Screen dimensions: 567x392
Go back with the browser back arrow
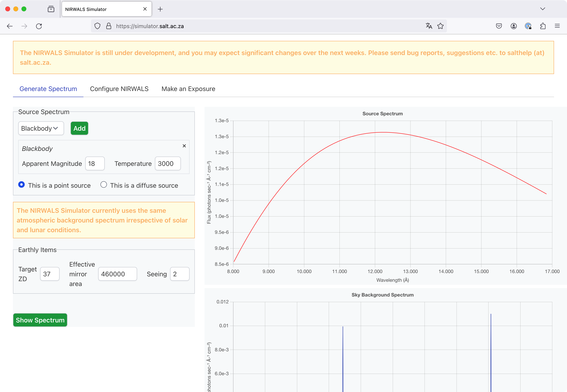[x=10, y=26]
